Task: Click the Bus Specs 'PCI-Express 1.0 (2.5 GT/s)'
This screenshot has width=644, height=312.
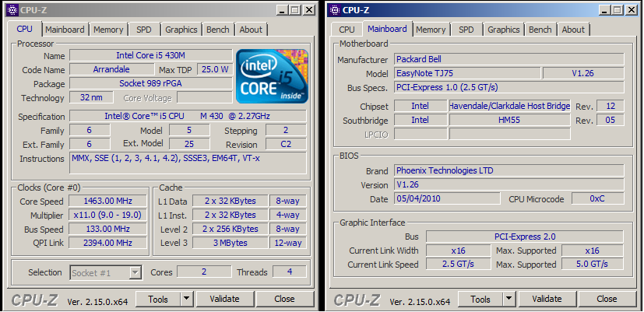Action: [x=509, y=87]
